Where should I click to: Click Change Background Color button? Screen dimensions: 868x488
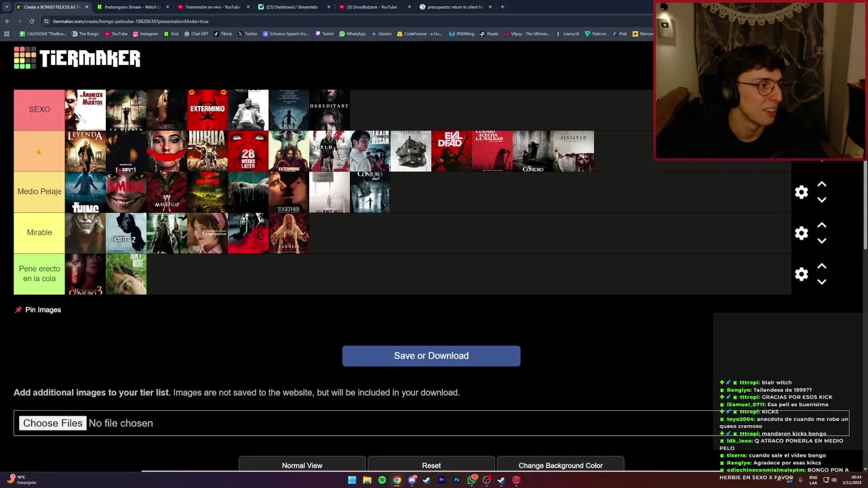pos(560,465)
